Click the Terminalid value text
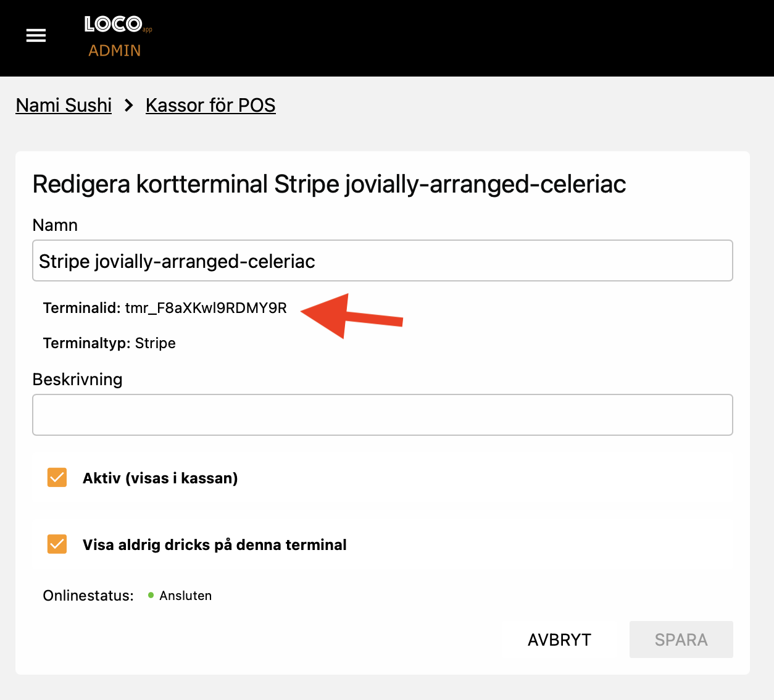774x700 pixels. (x=206, y=308)
